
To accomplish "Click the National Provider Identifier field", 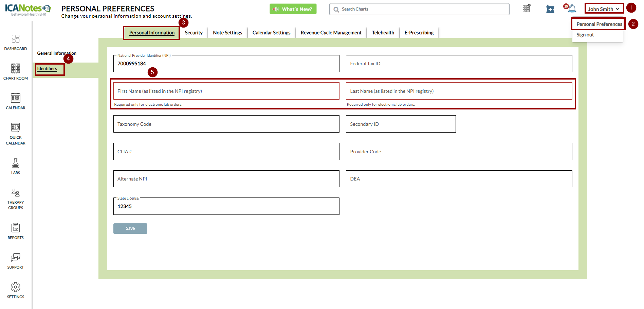I will pyautogui.click(x=226, y=64).
